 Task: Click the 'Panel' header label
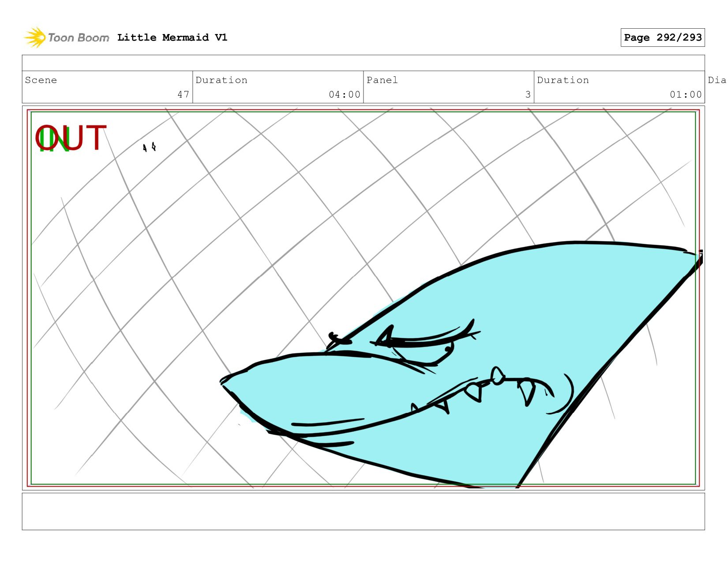click(382, 80)
